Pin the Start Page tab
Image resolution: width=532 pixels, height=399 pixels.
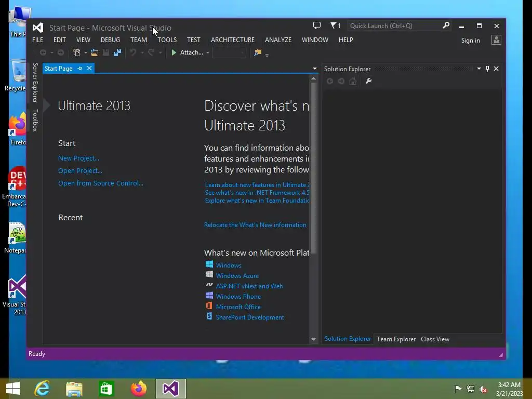79,69
